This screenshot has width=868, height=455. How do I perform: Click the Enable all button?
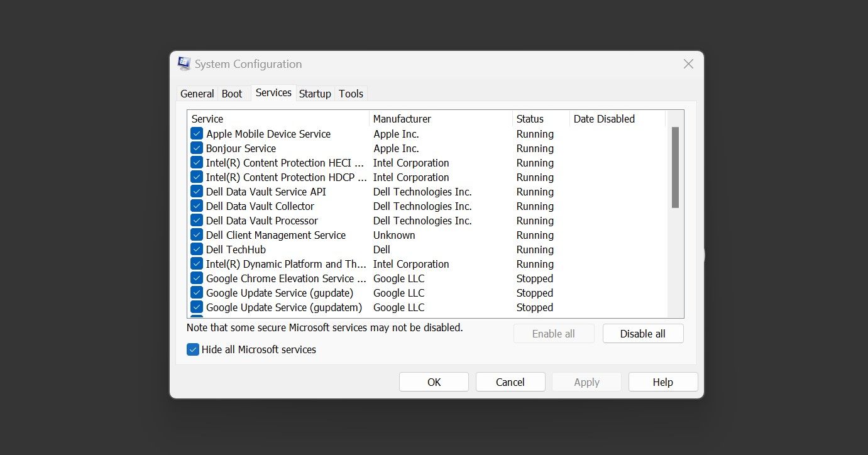pos(554,333)
